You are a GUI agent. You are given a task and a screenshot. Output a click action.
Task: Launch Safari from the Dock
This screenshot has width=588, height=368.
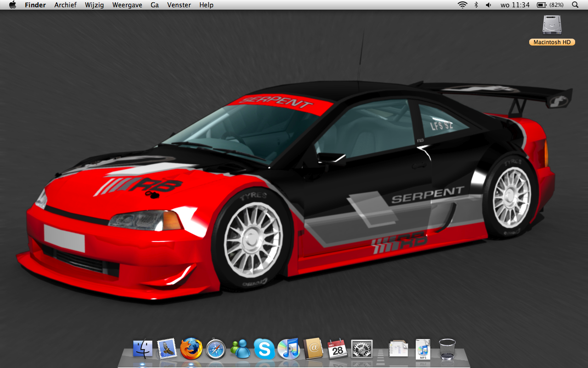215,349
